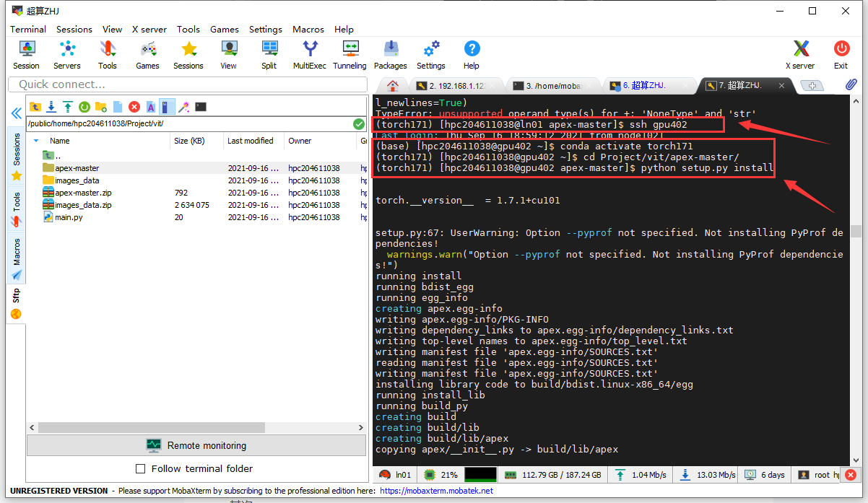Refresh the SFTP file listing
The height and width of the screenshot is (503, 868).
click(x=84, y=106)
